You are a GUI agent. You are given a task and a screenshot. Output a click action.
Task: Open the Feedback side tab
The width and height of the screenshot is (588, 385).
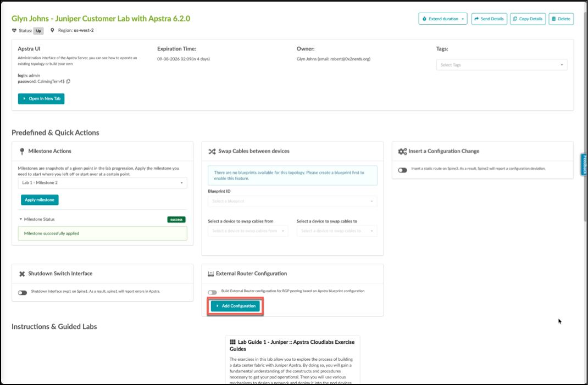[584, 164]
